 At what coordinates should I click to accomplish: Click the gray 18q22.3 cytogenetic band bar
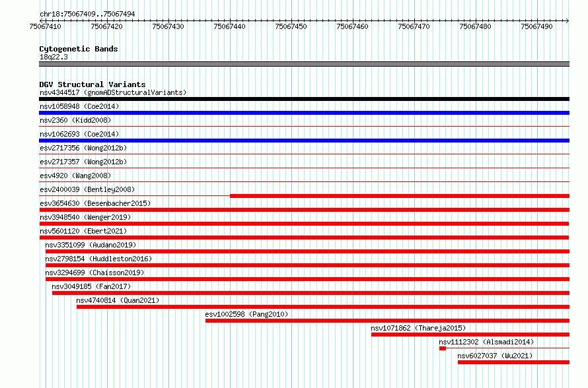[x=304, y=64]
